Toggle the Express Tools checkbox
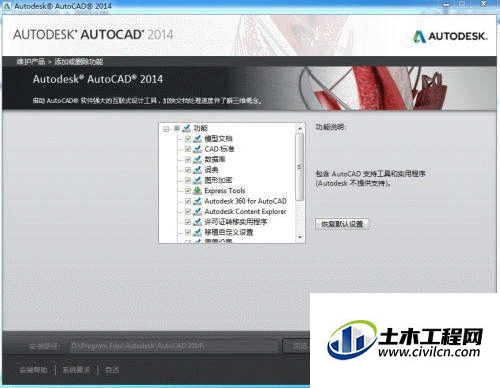The width and height of the screenshot is (500, 388). coord(188,191)
